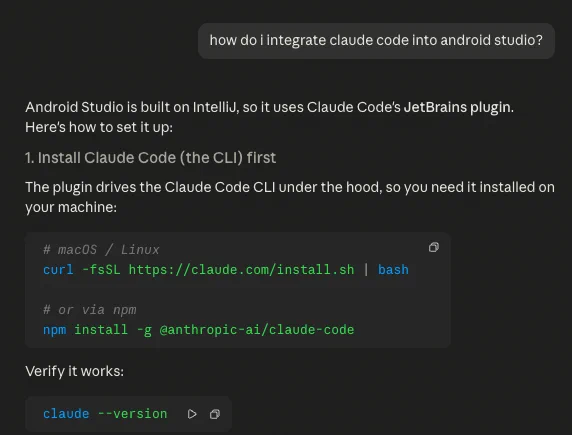Click the https://claude.com/install.sh URL
The image size is (572, 435).
(241, 270)
